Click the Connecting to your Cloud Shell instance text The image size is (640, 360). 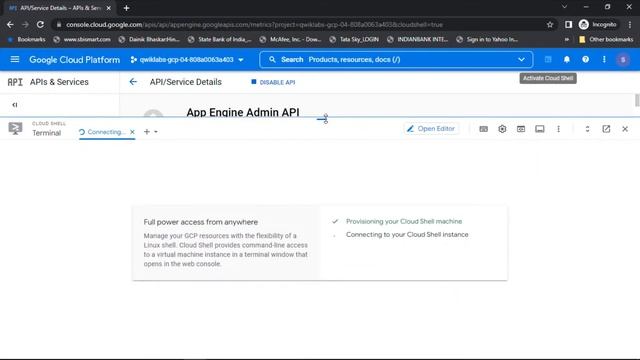click(x=407, y=234)
